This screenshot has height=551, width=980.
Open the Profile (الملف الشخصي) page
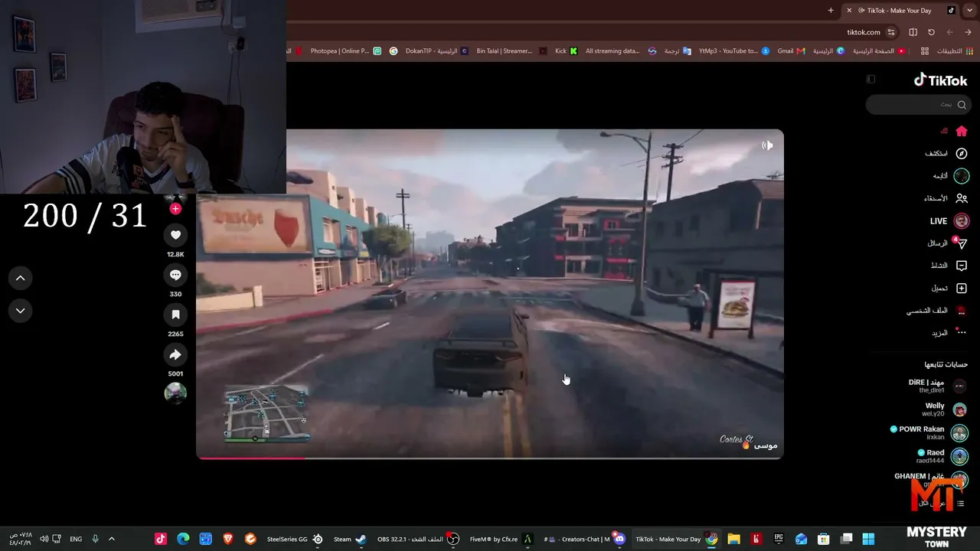pos(937,311)
